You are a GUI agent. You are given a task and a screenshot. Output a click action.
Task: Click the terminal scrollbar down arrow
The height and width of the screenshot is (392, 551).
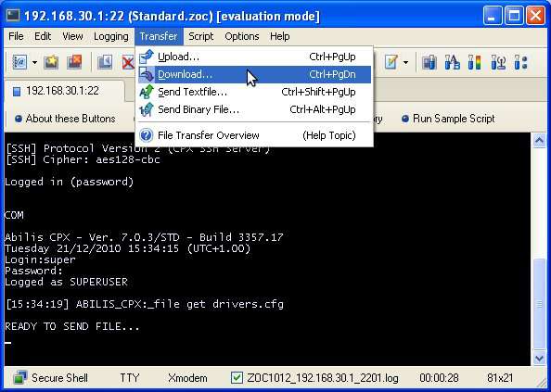pos(539,359)
